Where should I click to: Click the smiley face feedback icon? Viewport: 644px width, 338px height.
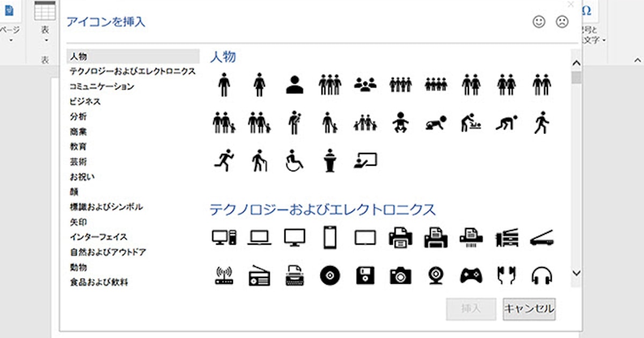pos(538,22)
